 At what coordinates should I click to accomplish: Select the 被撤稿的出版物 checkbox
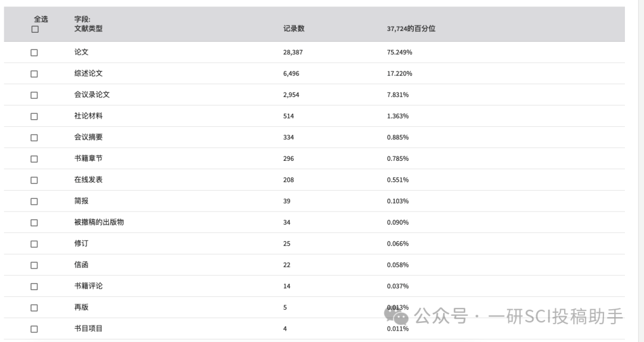(x=34, y=223)
